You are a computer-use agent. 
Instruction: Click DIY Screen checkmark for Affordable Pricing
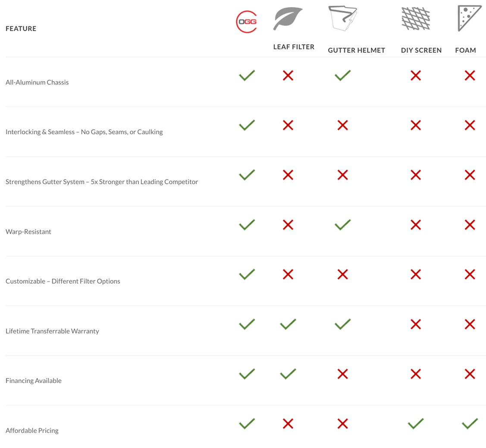point(415,423)
